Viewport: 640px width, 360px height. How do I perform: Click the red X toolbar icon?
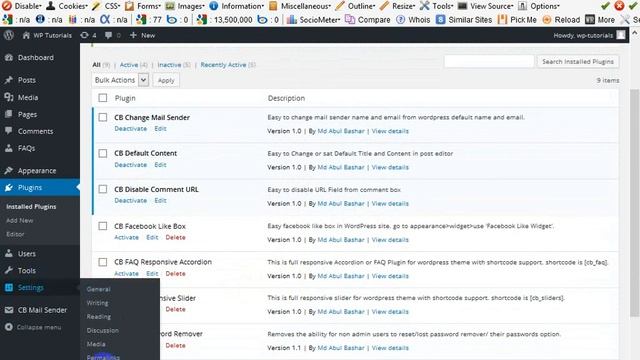[x=620, y=6]
